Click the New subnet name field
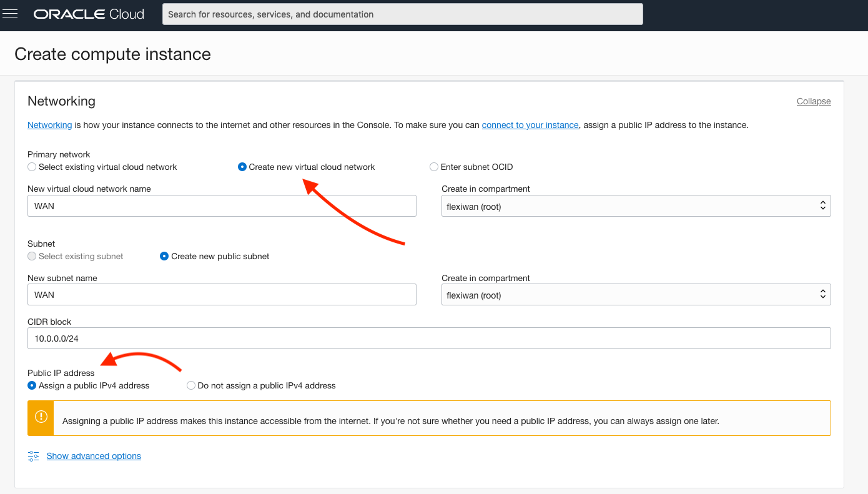Image resolution: width=868 pixels, height=494 pixels. (x=222, y=295)
